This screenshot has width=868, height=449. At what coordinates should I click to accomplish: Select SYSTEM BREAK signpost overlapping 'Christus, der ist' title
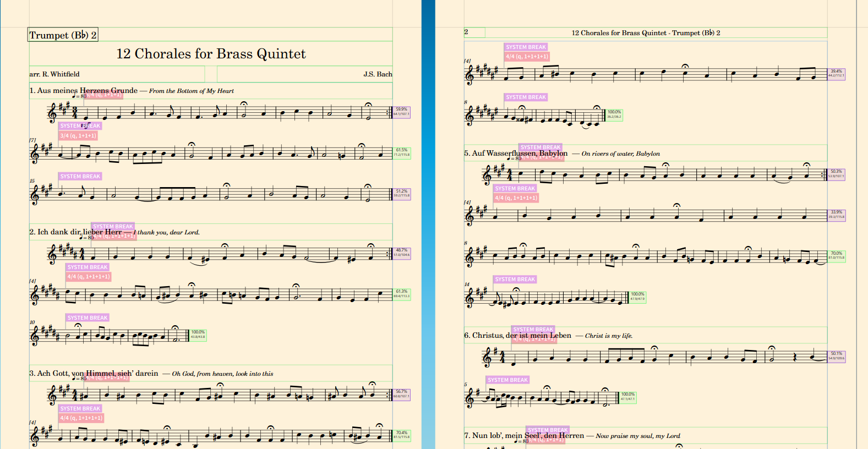click(x=533, y=330)
